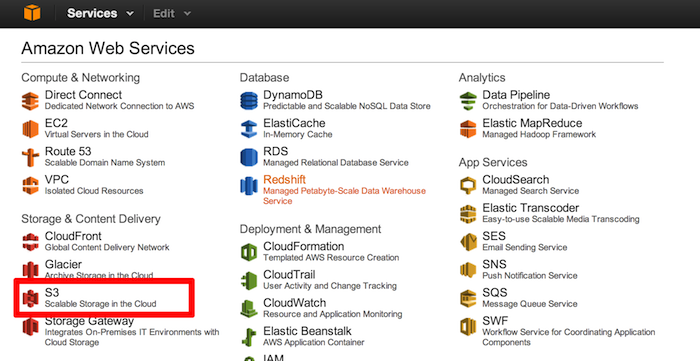Screen dimensions: 700x361
Task: Open the Route 53 link
Action: [68, 151]
